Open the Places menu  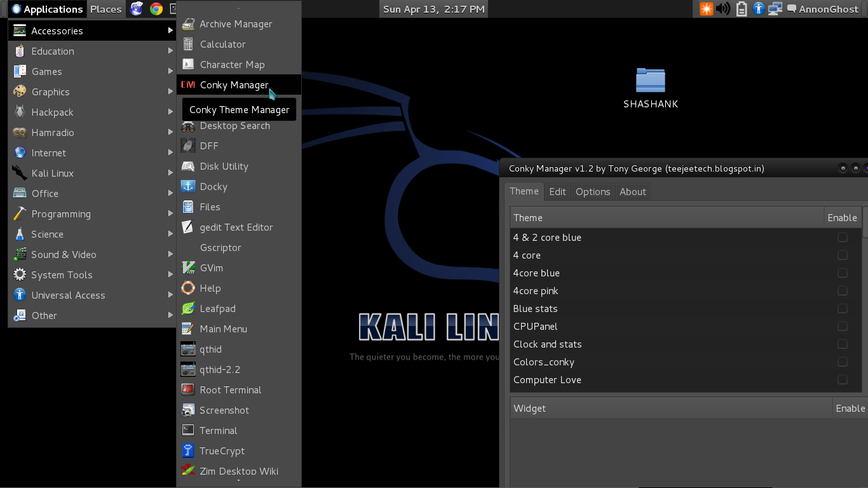coord(105,9)
